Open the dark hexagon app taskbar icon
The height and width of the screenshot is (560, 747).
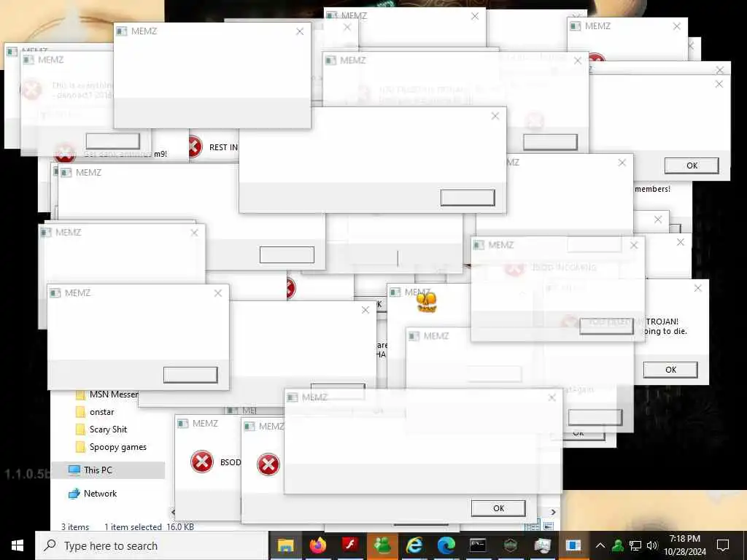point(510,545)
